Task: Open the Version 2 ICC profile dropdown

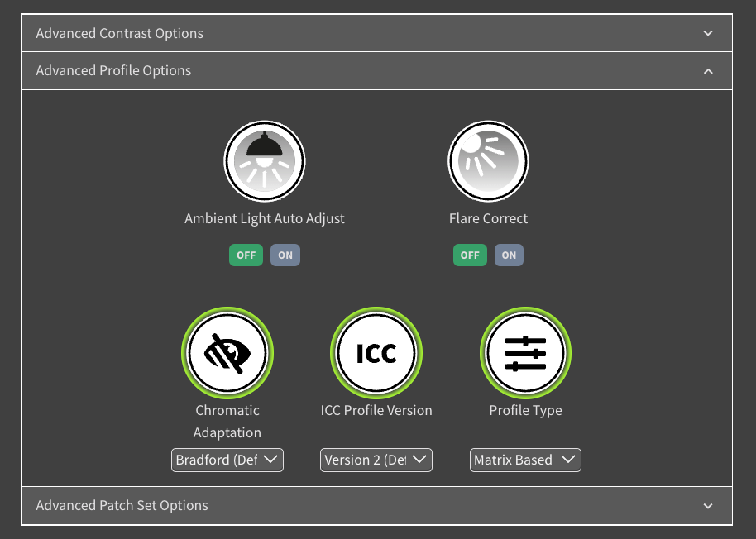Action: tap(376, 460)
